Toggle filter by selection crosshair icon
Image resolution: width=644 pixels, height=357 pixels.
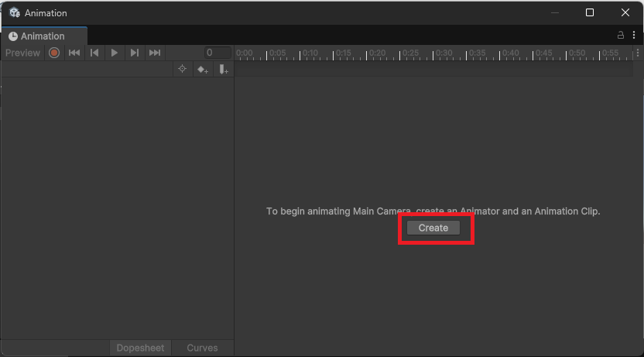click(183, 69)
